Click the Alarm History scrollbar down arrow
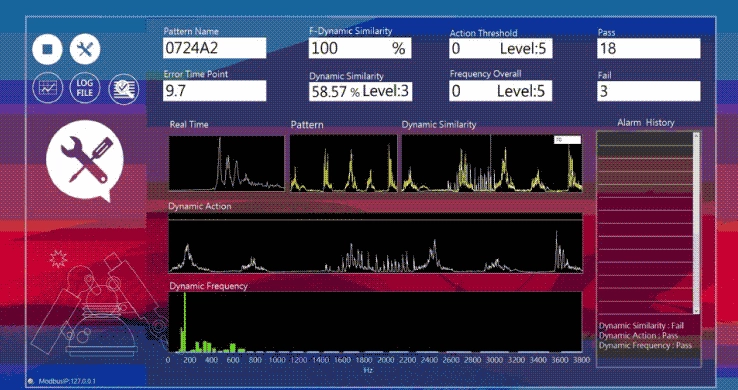This screenshot has height=390, width=738. (x=697, y=311)
